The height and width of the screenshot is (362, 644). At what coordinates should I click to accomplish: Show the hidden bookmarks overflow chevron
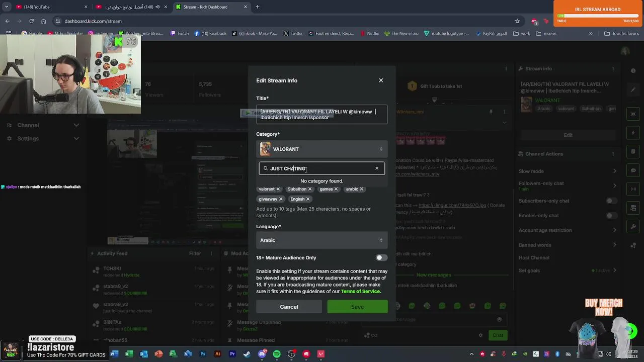point(591,34)
